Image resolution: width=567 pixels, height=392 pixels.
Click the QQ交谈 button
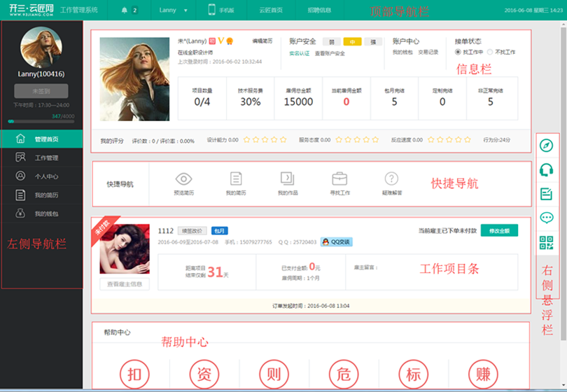pyautogui.click(x=336, y=242)
